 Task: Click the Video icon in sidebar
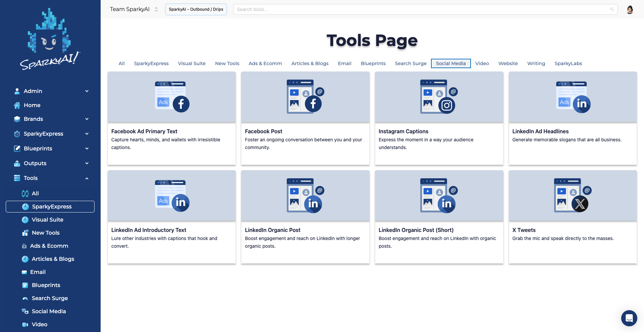[x=25, y=325]
